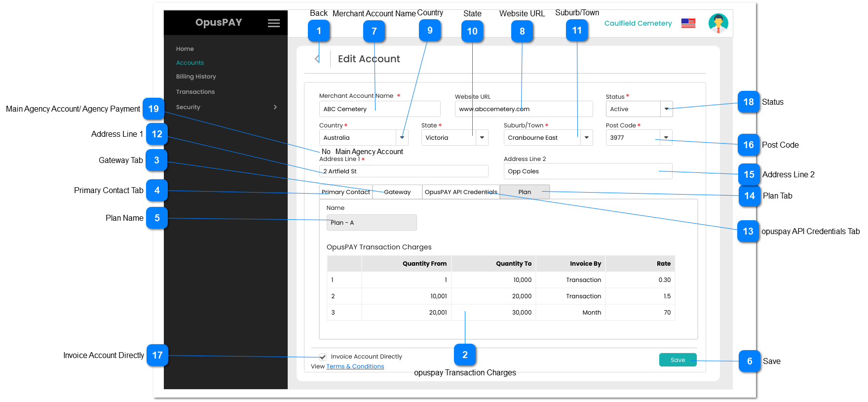
Task: Click the callout badge 1 labeled Back
Action: 319,31
